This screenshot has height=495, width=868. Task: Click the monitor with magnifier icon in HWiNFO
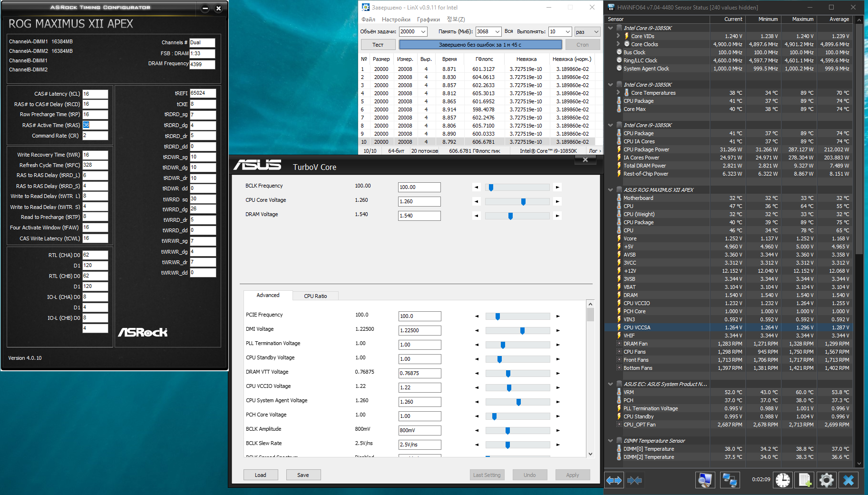click(x=705, y=480)
